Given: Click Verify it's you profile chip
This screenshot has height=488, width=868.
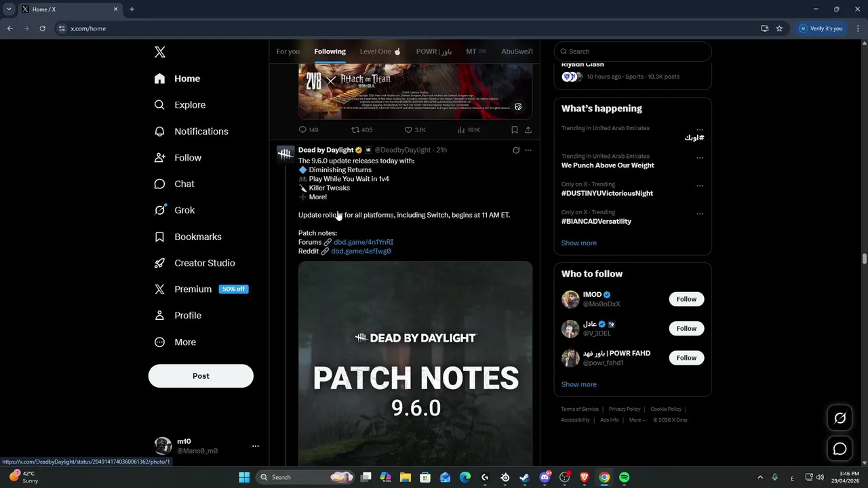Looking at the screenshot, I should coord(821,28).
